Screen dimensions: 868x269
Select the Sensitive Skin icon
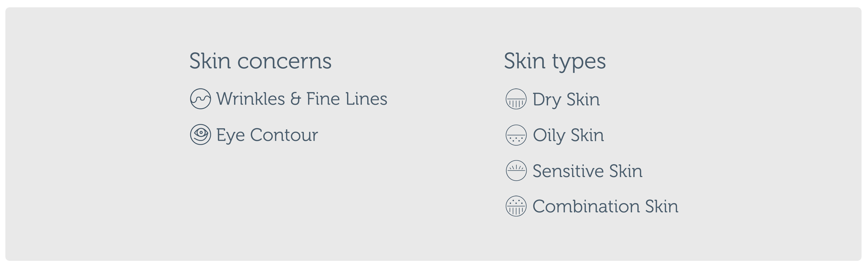pos(516,170)
